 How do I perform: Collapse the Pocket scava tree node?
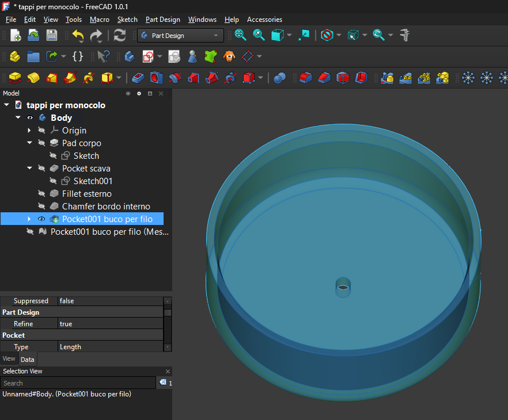pos(29,169)
